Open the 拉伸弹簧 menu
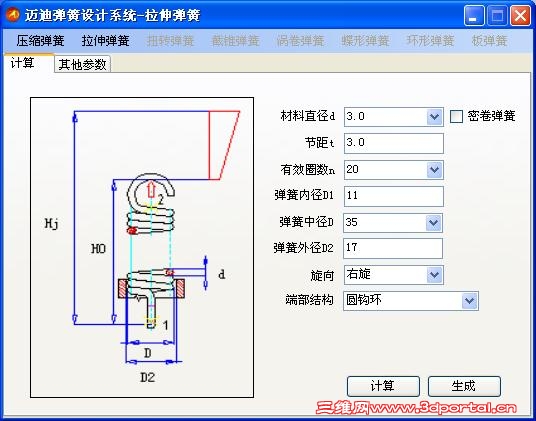 coord(105,41)
